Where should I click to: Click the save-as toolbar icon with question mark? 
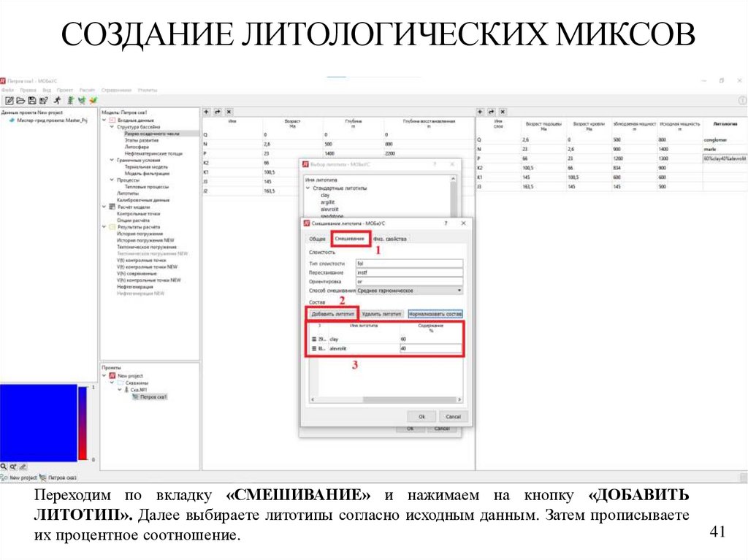click(43, 100)
